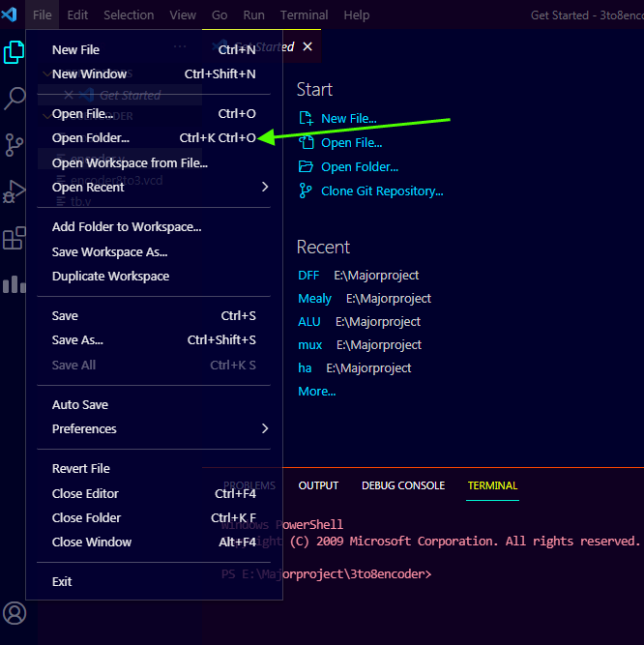The image size is (644, 645).
Task: Choose Close Folder menu entry
Action: [154, 518]
